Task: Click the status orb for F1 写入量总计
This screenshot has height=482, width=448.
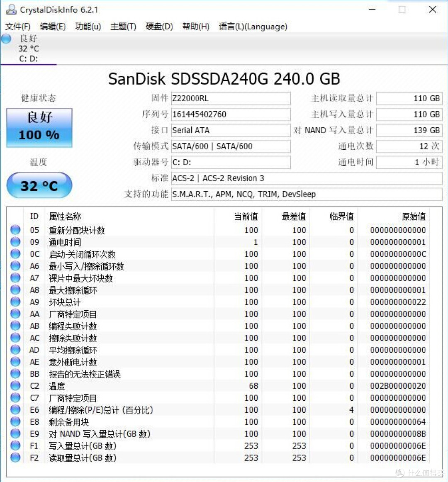Action: coord(15,445)
